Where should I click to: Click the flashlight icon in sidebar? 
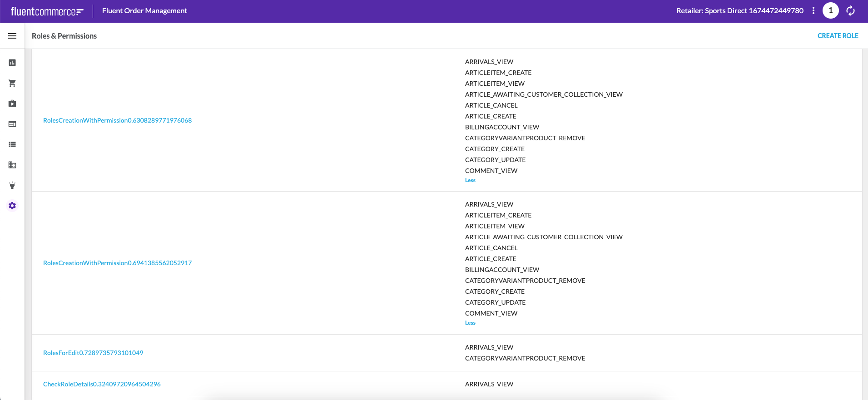click(x=12, y=185)
